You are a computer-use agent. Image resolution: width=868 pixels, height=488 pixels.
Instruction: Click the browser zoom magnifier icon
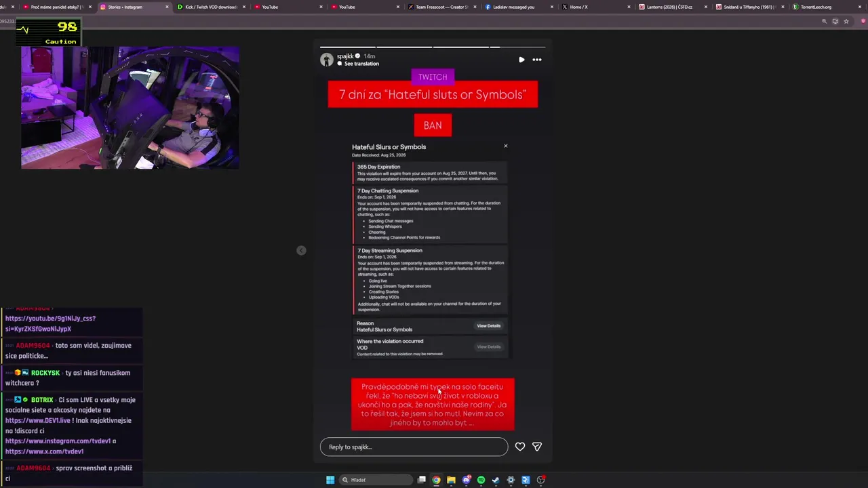click(825, 21)
